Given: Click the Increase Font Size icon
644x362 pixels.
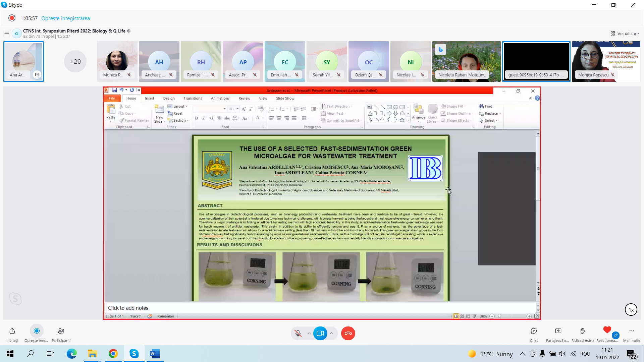Looking at the screenshot, I should point(244,109).
